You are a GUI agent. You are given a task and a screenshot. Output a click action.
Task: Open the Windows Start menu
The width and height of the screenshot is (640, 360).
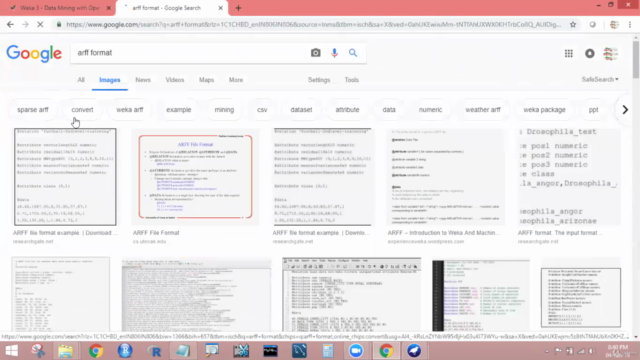(11, 351)
